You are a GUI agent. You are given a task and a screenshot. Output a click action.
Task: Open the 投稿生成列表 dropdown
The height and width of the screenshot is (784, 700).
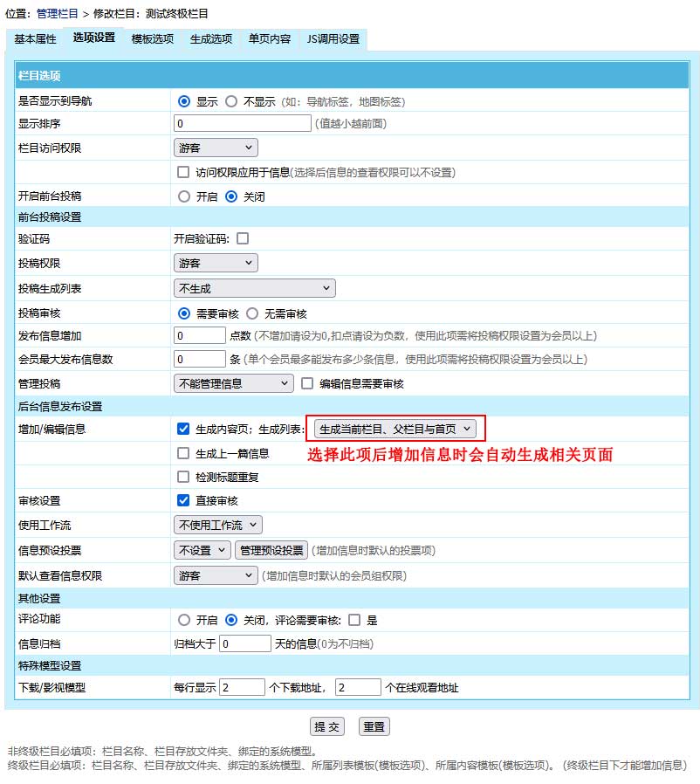tap(254, 288)
